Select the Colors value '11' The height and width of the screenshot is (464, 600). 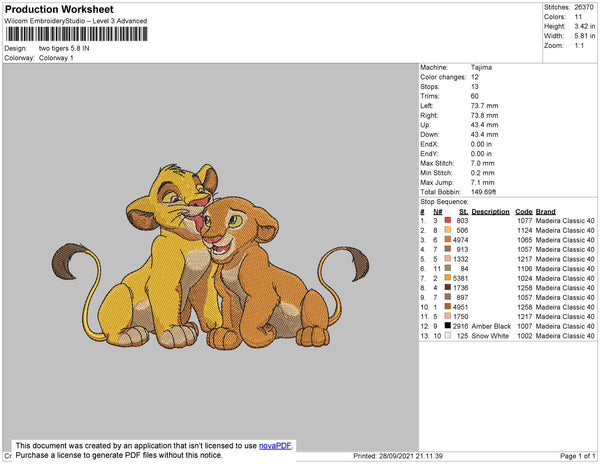[x=578, y=17]
